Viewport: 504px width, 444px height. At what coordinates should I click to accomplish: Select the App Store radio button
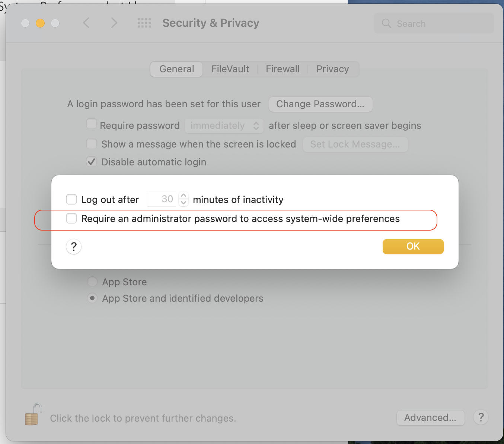click(x=92, y=282)
